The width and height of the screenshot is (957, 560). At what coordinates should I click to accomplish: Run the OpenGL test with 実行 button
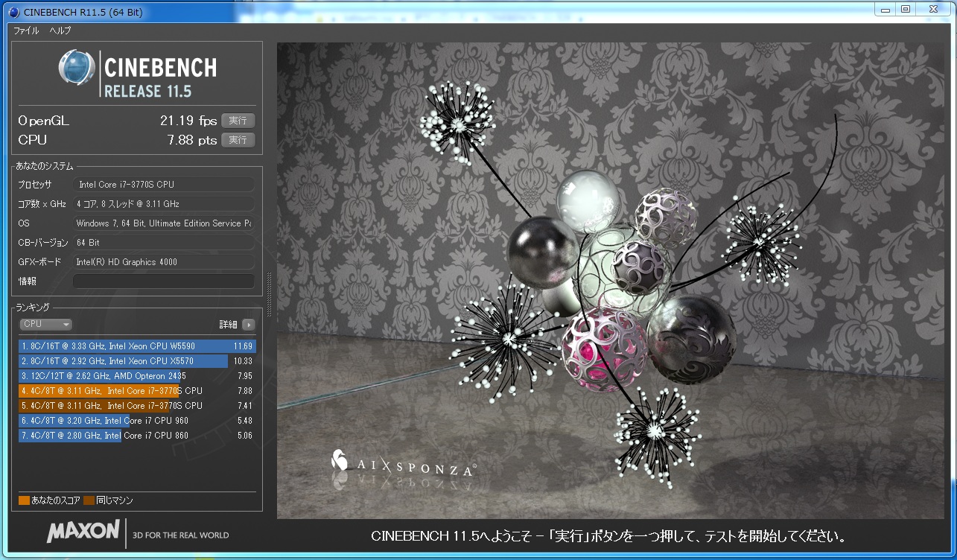[x=238, y=121]
